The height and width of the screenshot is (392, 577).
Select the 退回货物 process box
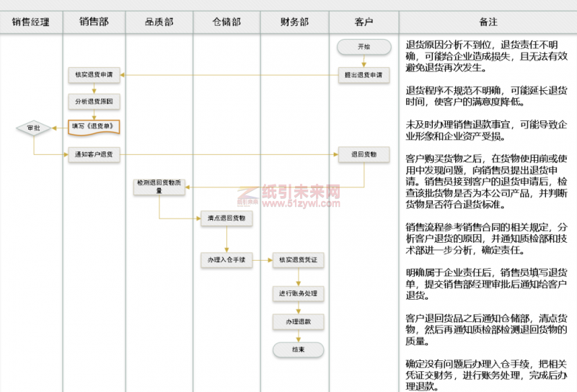[x=364, y=154]
